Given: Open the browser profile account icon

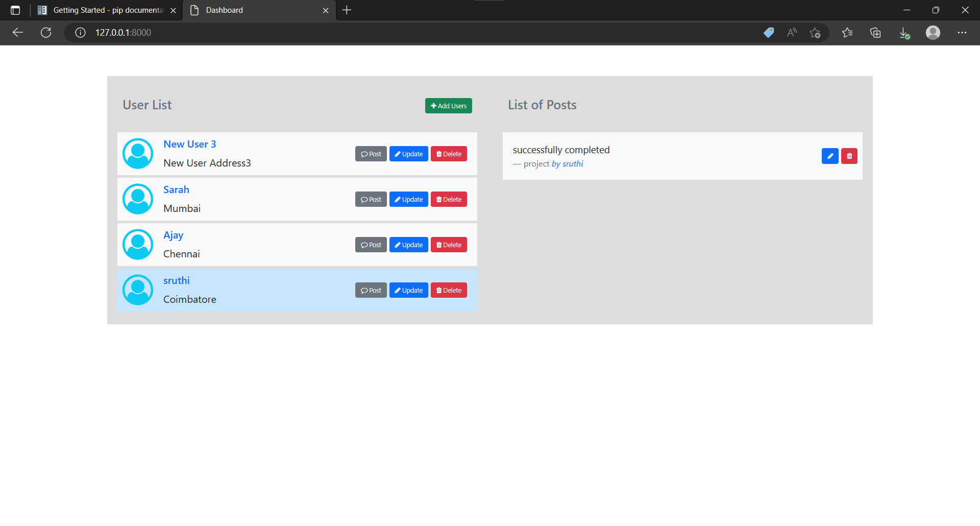Looking at the screenshot, I should [x=933, y=33].
